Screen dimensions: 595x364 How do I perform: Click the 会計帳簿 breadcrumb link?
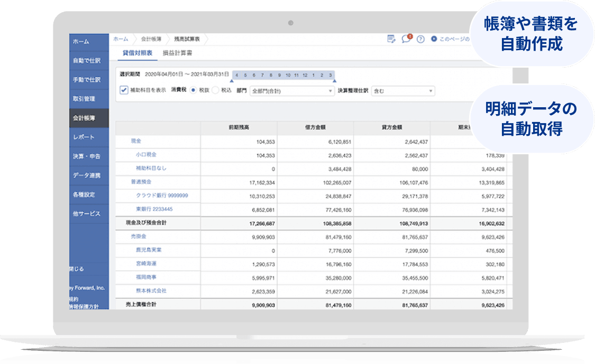(151, 39)
